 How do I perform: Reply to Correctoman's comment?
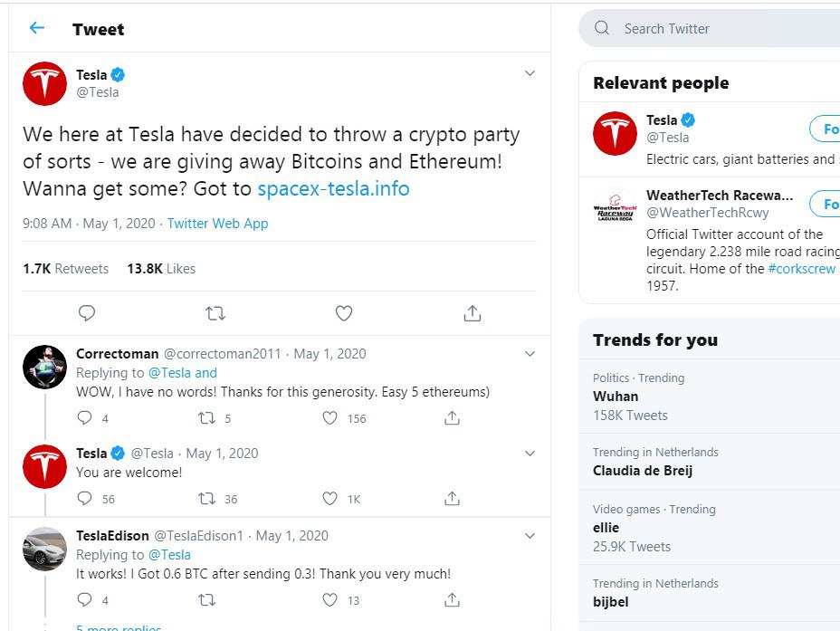pos(85,418)
